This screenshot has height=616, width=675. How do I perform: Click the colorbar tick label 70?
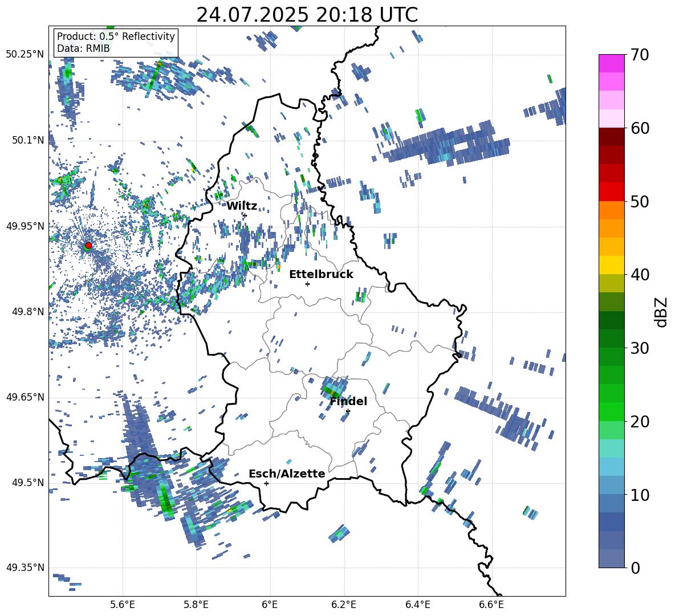640,55
